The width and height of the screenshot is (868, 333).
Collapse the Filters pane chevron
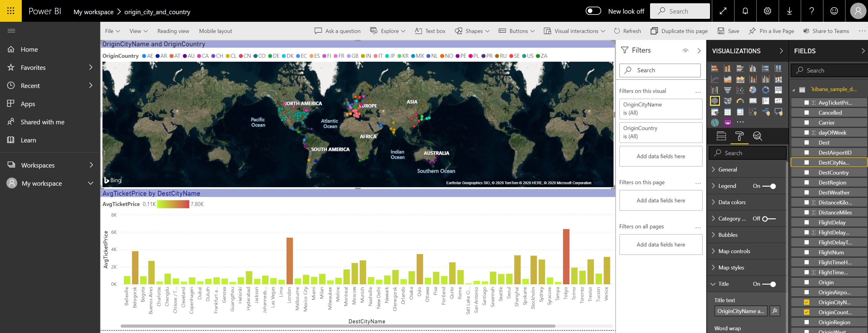click(x=699, y=51)
